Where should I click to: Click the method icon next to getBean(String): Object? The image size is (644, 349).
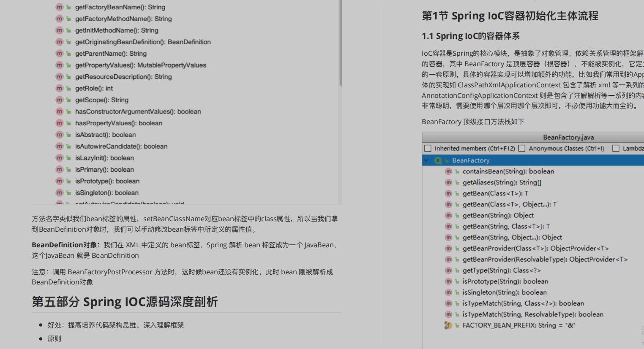(448, 215)
